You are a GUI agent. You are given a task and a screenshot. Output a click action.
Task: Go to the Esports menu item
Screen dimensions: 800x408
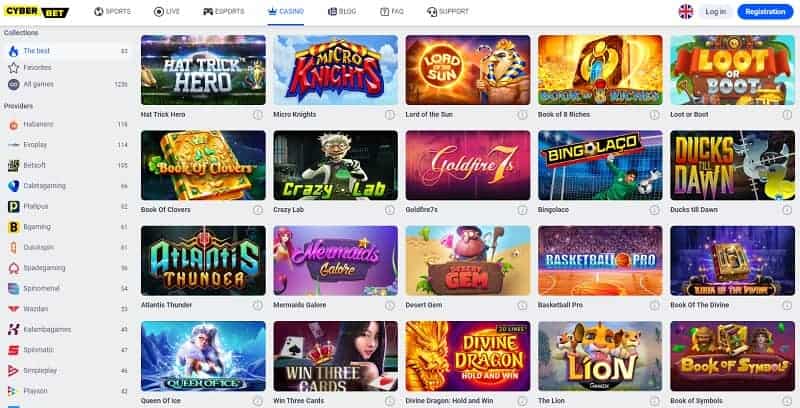pyautogui.click(x=223, y=12)
